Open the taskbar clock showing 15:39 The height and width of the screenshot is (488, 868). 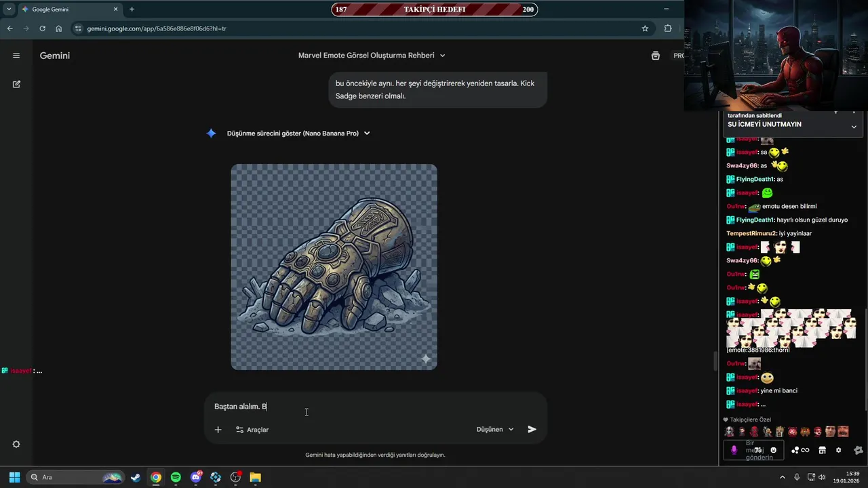click(846, 477)
